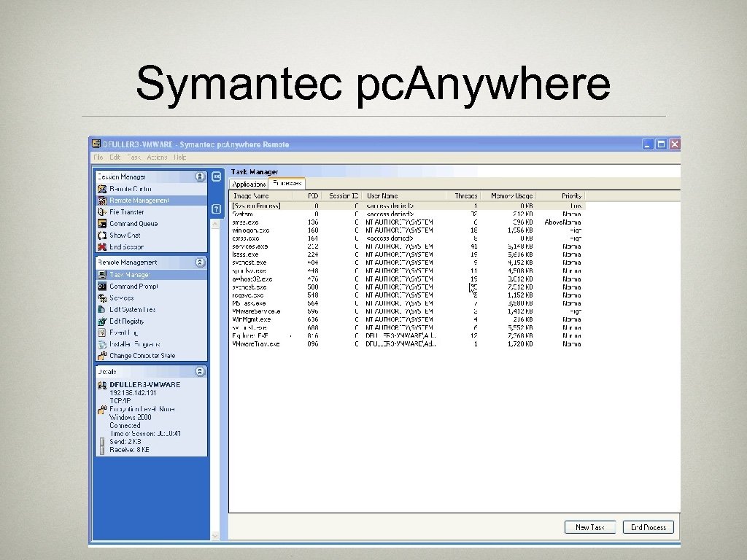Click the Remote Control icon in Session Manager
This screenshot has width=747, height=560.
click(102, 189)
